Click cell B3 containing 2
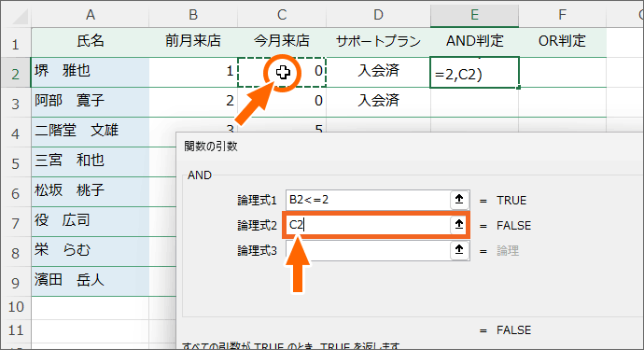The width and height of the screenshot is (644, 350). 193,102
